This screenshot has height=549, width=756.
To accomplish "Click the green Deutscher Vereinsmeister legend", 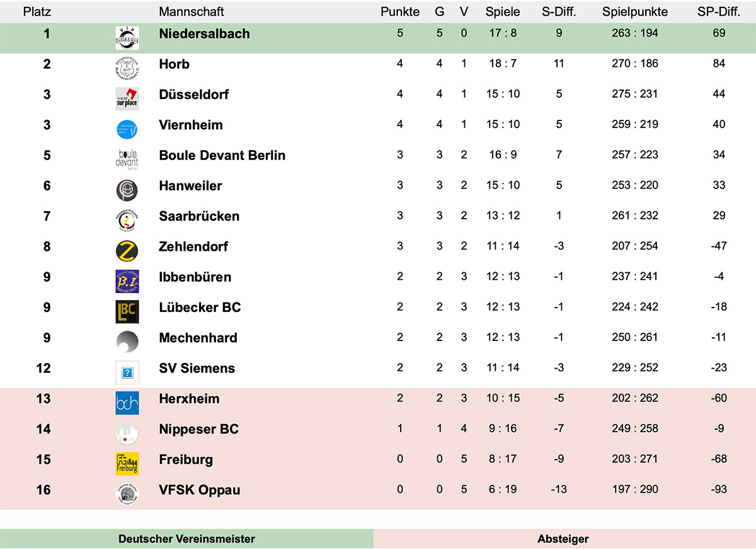I will click(186, 539).
